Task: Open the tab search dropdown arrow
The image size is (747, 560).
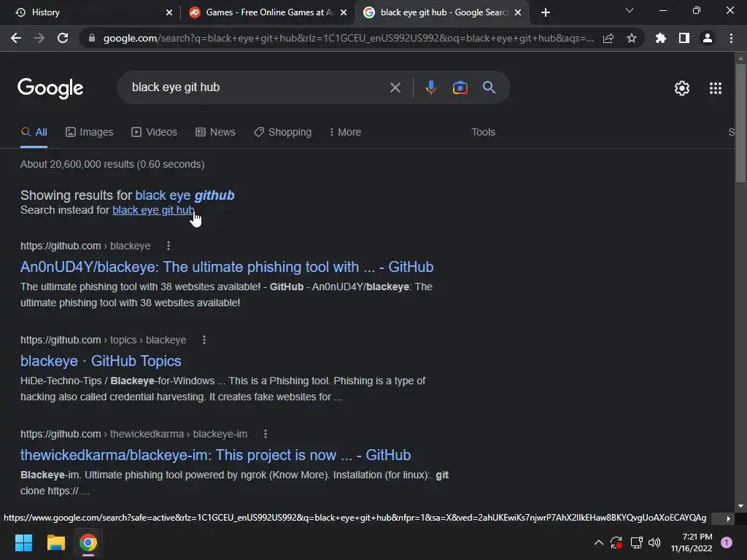Action: tap(630, 10)
